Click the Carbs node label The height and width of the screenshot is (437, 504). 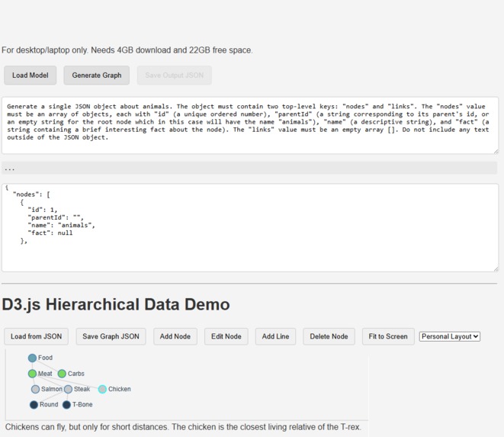pos(76,374)
